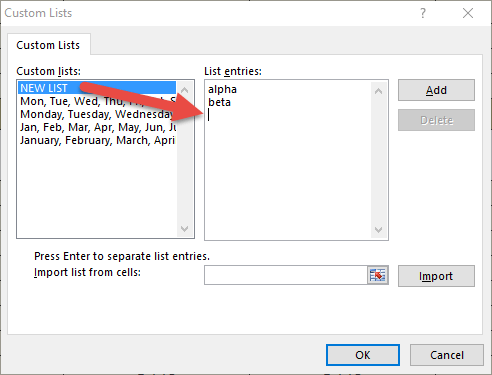492x375 pixels.
Task: Click the beta line in list entries
Action: tap(219, 102)
